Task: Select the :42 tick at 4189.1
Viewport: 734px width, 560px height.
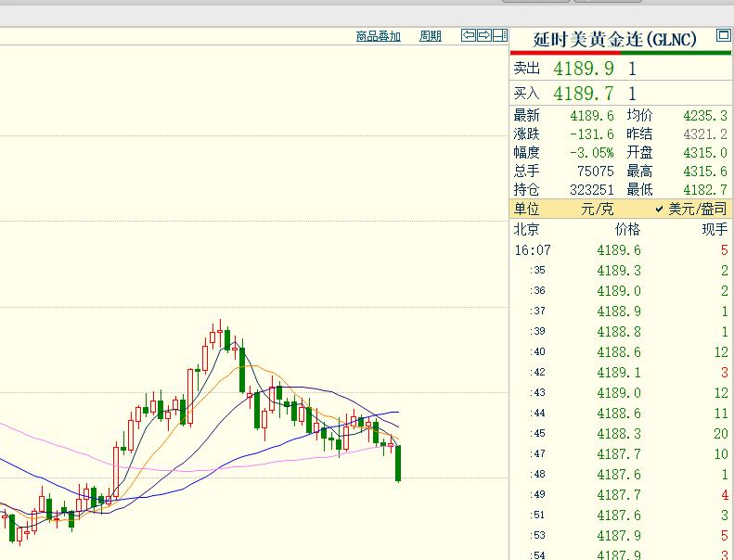Action: [x=619, y=373]
